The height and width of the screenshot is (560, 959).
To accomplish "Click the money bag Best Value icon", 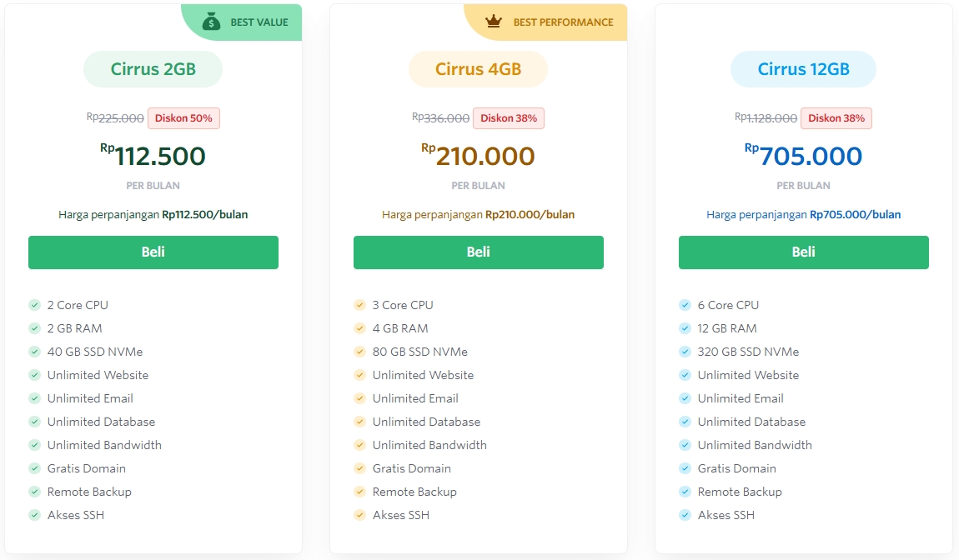I will [211, 22].
